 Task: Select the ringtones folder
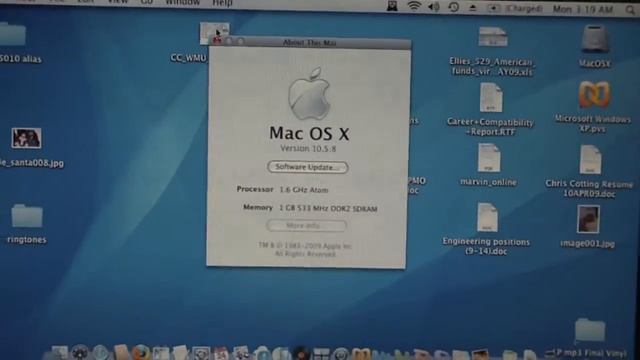point(27,216)
